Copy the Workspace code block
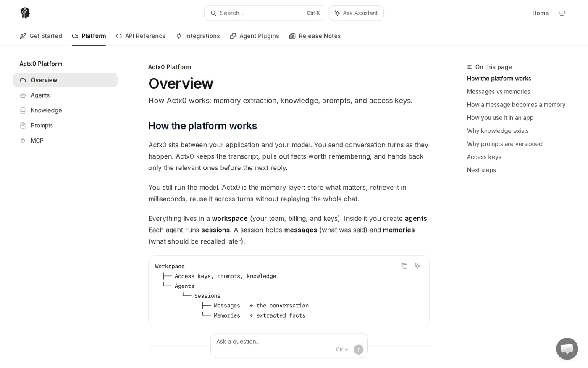This screenshot has width=588, height=368. click(x=404, y=266)
